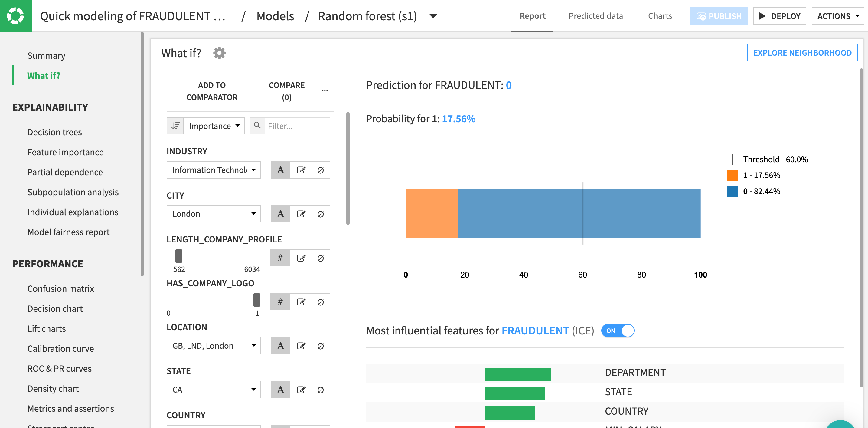Screen dimensions: 868x428
Task: Click the # icon for LENGTH_COMPANY_PROFILE
Action: (x=280, y=258)
